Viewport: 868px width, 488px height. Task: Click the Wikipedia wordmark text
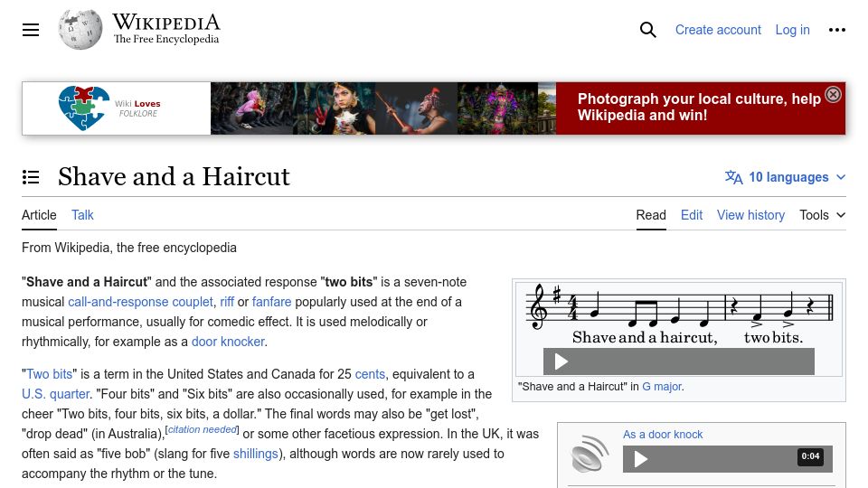[x=166, y=22]
